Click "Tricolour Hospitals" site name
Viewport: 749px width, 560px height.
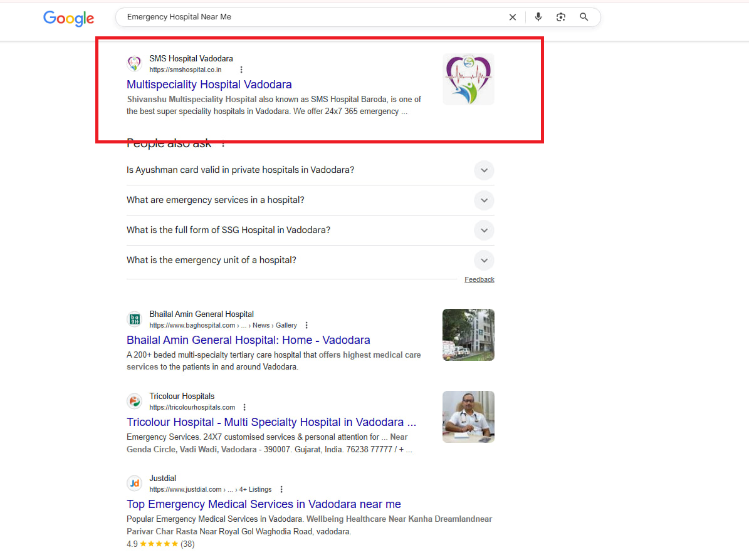pos(182,397)
